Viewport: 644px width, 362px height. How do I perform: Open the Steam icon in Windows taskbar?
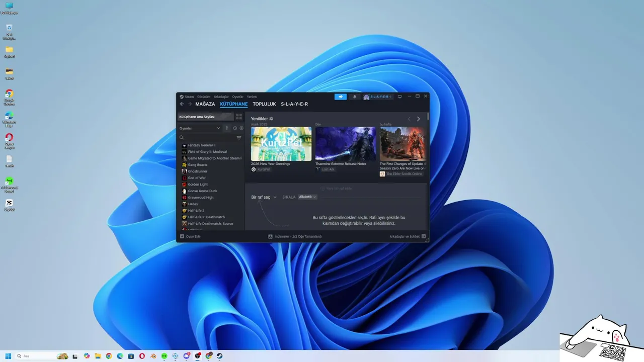219,356
